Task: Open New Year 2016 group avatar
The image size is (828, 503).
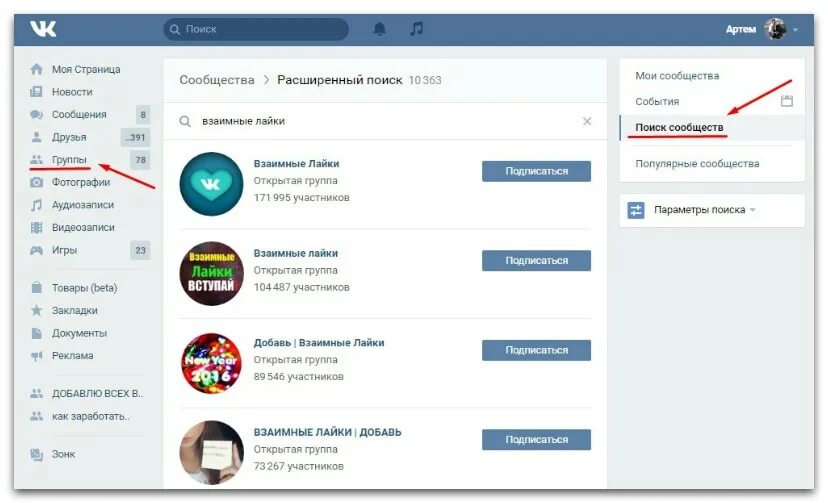Action: point(211,363)
